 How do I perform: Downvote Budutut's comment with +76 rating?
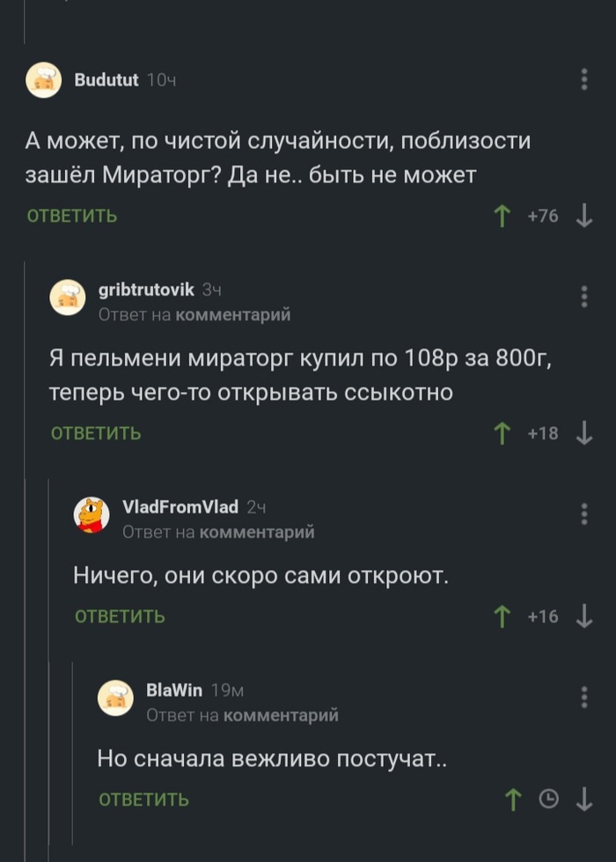point(583,217)
